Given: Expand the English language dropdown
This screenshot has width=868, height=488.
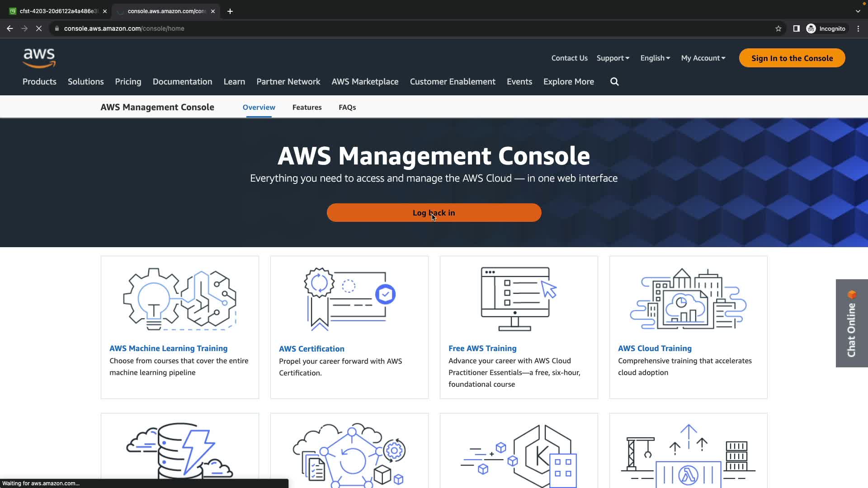Looking at the screenshot, I should [x=655, y=58].
